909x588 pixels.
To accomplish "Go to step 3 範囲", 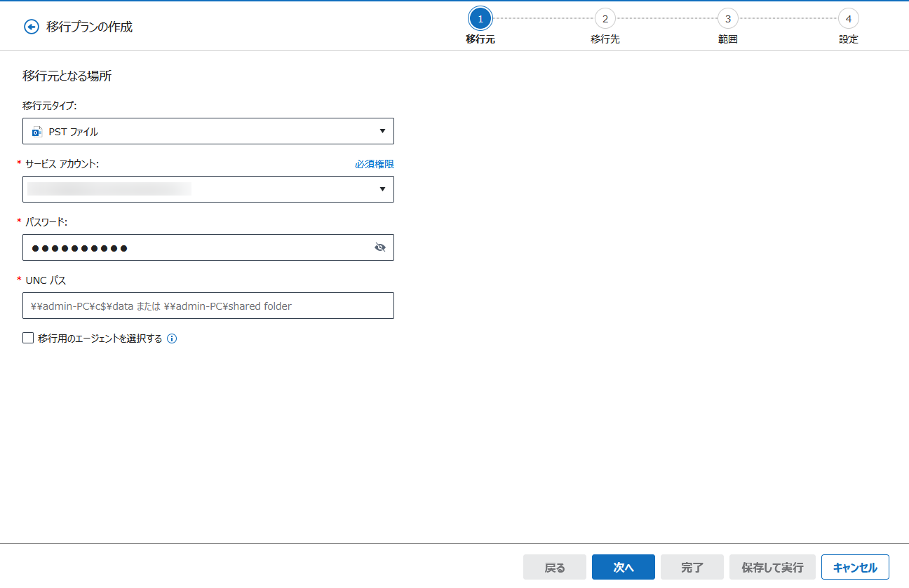I will [728, 18].
